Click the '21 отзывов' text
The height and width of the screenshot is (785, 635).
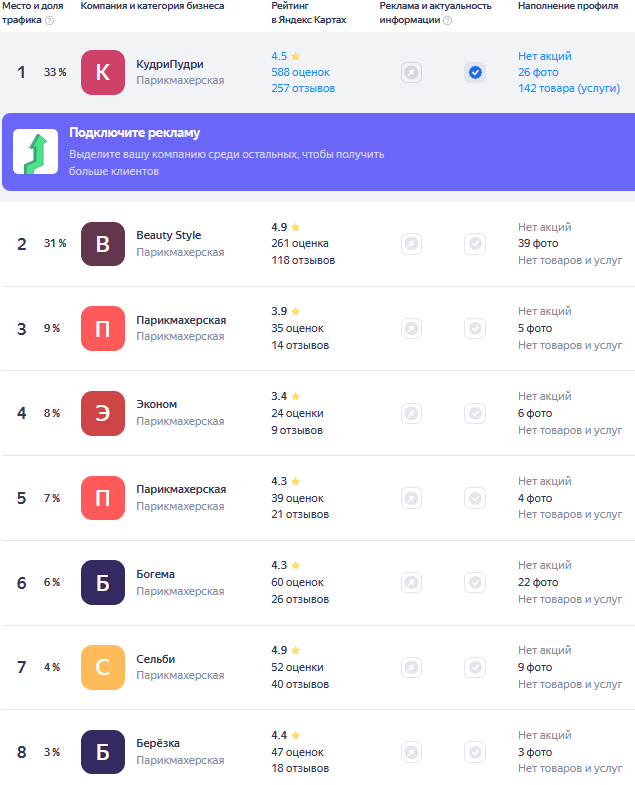click(300, 515)
